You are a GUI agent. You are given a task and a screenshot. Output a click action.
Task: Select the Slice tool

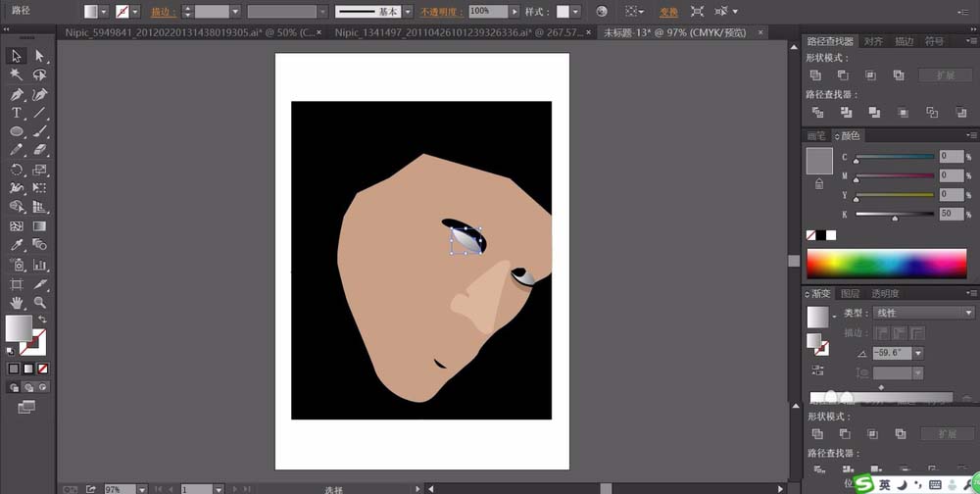pos(40,284)
